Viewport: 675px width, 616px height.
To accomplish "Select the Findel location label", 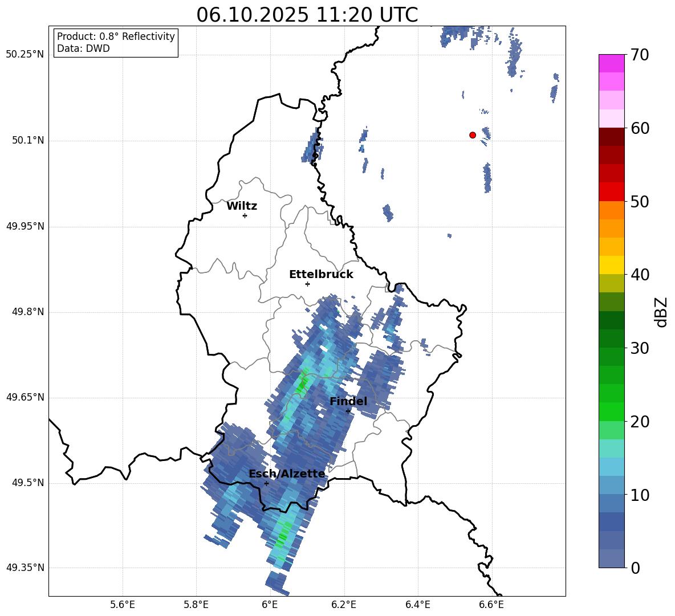I will point(348,401).
